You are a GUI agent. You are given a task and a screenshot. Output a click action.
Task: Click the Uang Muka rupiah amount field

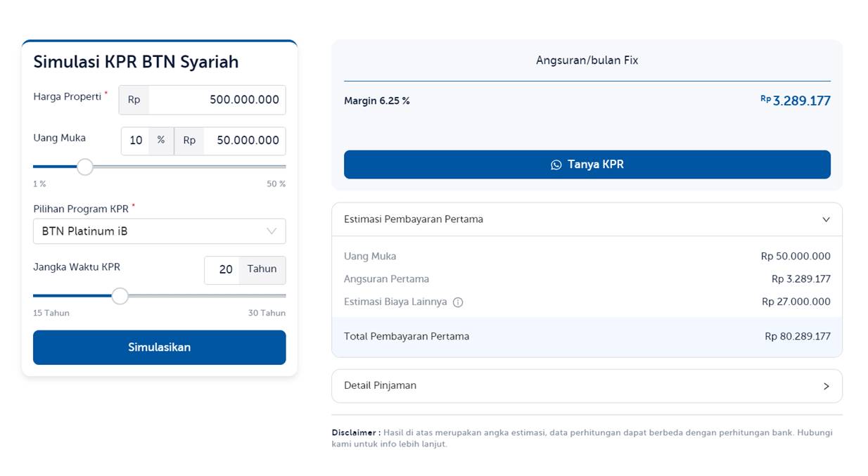(x=244, y=141)
